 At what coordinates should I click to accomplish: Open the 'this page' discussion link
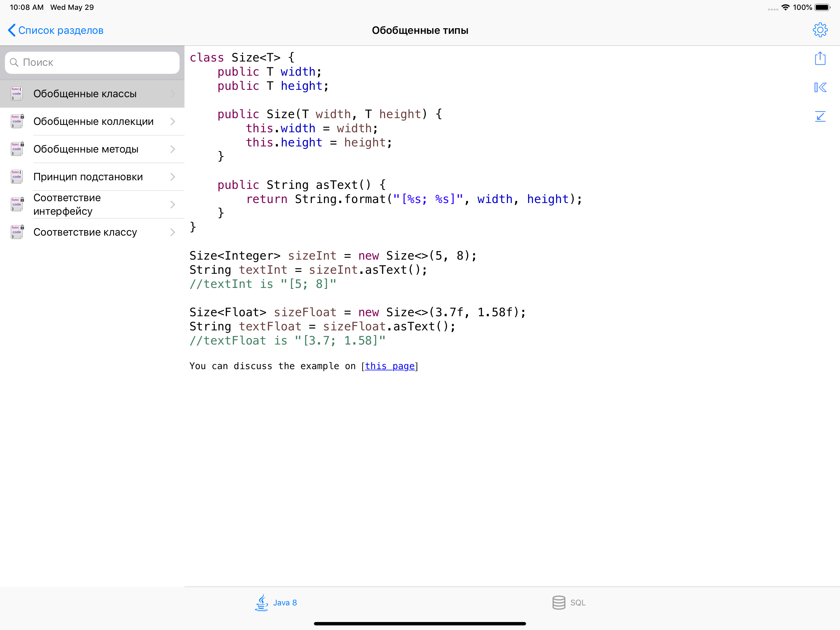point(389,366)
